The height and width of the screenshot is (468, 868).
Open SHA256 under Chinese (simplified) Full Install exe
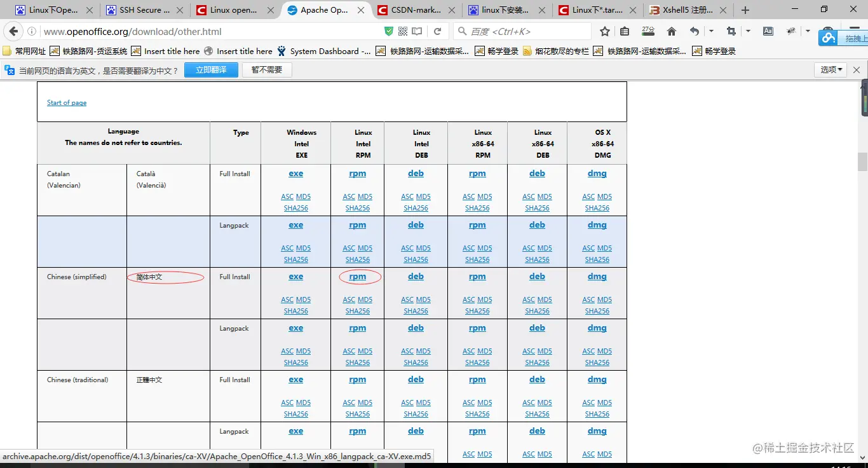296,311
